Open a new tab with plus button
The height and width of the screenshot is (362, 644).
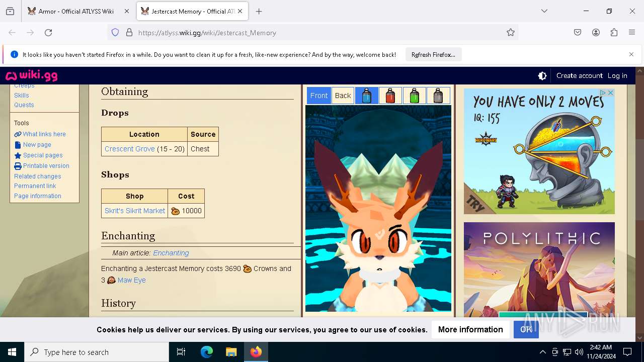click(x=259, y=11)
